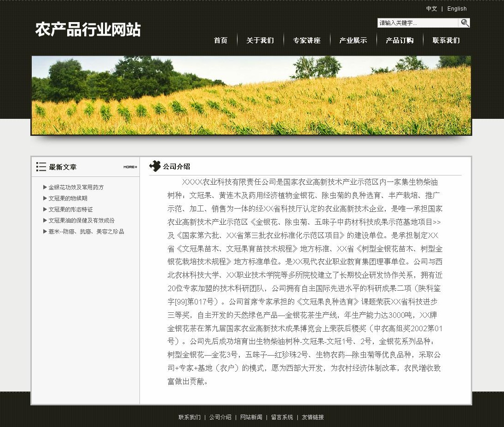Click the triangle bullet before 文冠果的物候期

[45, 198]
